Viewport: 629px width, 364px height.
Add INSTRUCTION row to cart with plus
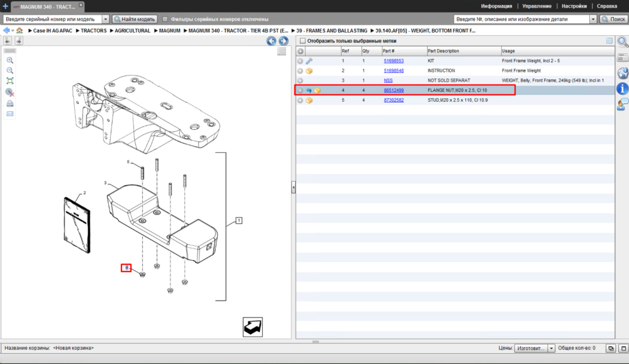tap(300, 71)
